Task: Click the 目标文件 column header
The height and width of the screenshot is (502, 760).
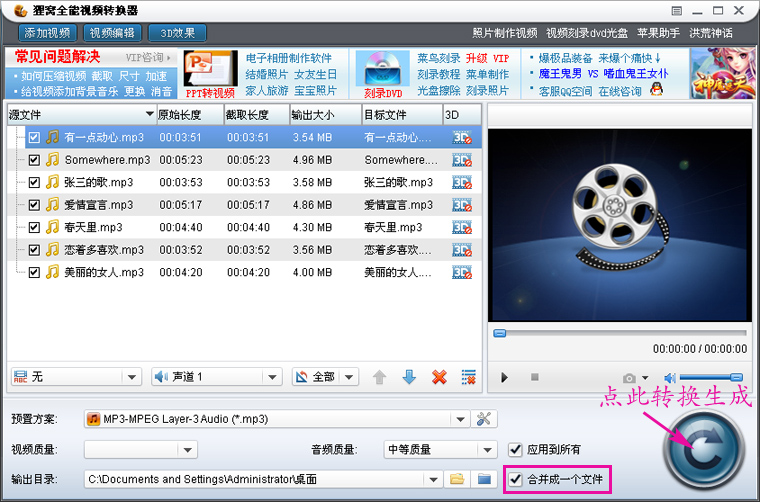Action: pos(402,115)
